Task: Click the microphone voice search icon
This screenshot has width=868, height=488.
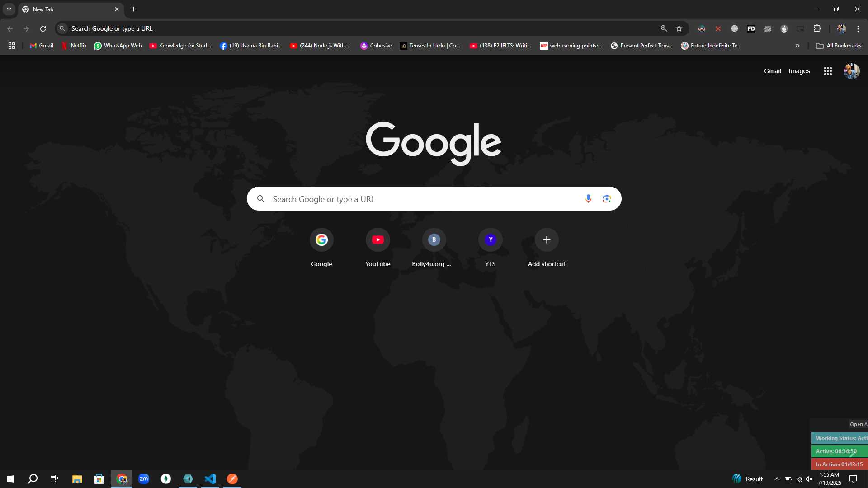Action: coord(588,199)
